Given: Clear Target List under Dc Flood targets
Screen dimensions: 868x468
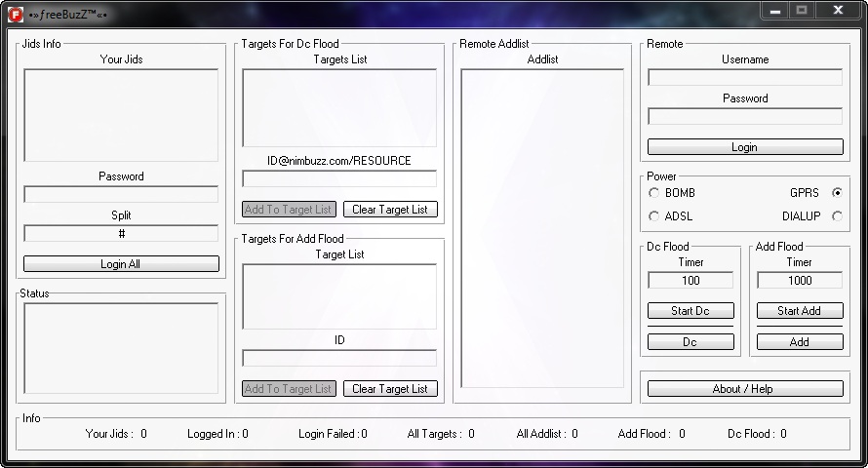Looking at the screenshot, I should 390,209.
